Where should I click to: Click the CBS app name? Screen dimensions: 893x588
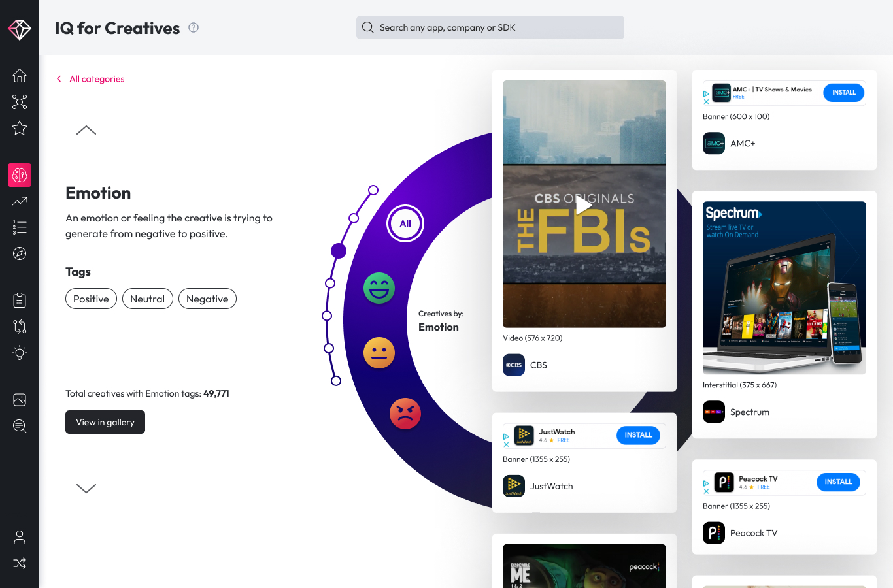tap(539, 365)
